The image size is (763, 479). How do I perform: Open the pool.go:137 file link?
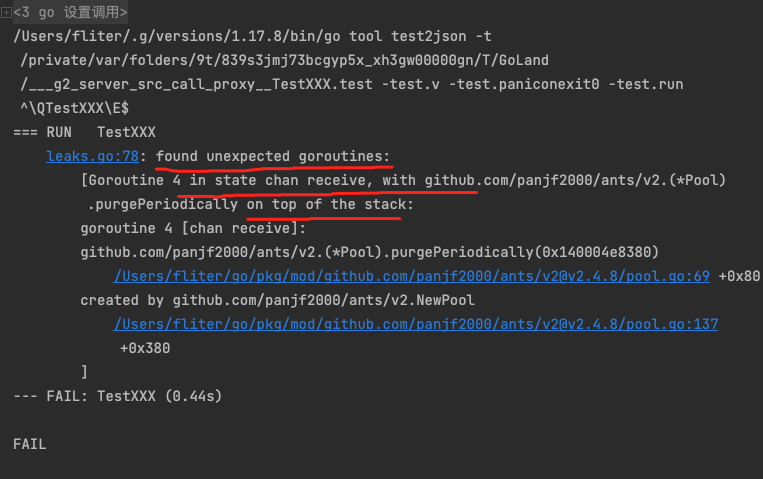point(415,324)
